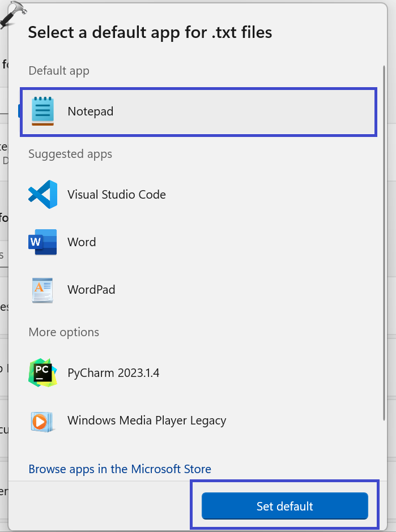Click the hammer logo in top-left corner

coord(12,15)
